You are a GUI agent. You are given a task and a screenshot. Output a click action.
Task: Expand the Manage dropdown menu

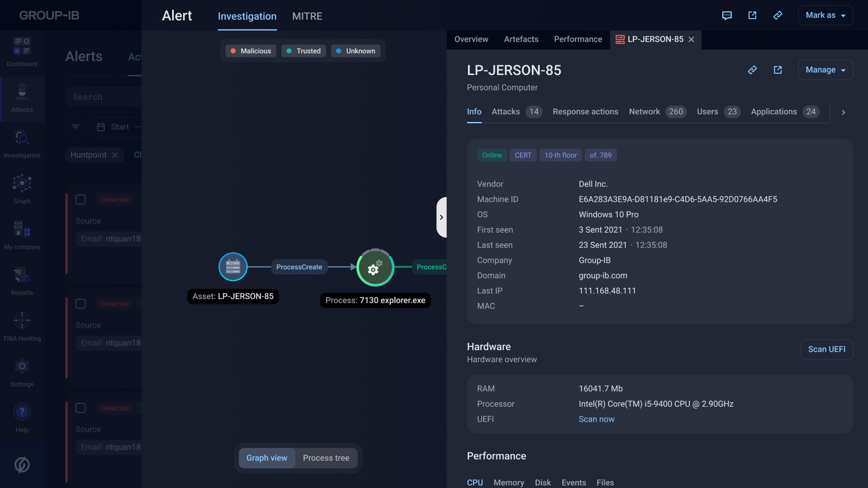point(825,70)
